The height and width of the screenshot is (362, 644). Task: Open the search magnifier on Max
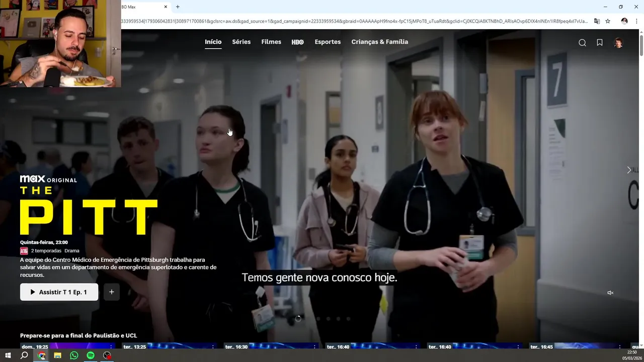pyautogui.click(x=582, y=43)
